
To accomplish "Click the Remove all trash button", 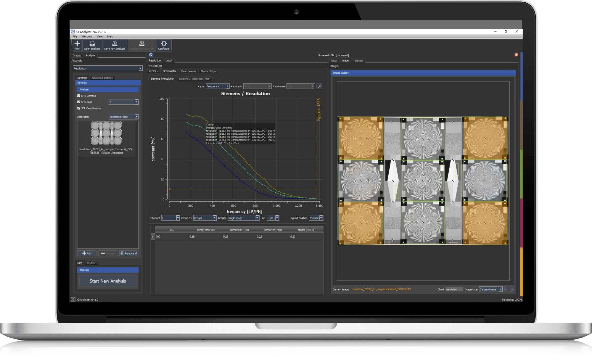I will [129, 253].
